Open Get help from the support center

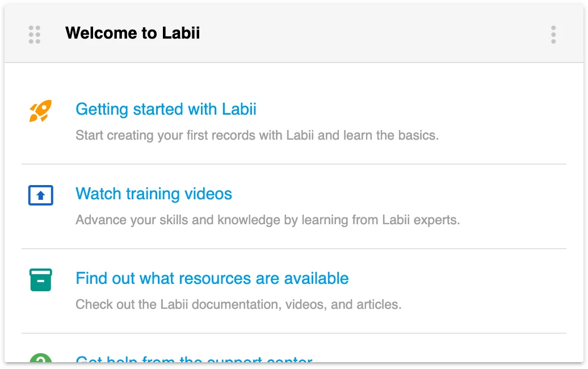pos(194,359)
